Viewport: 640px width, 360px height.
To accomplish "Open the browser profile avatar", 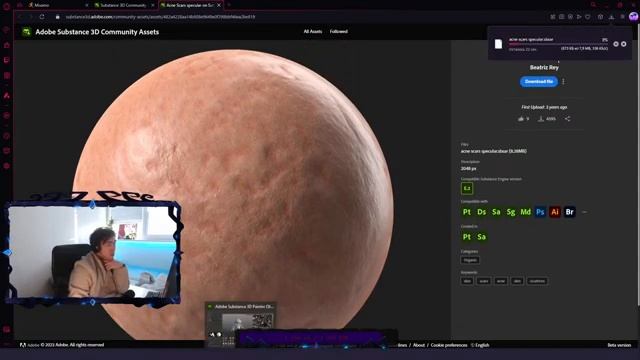I will (633, 17).
